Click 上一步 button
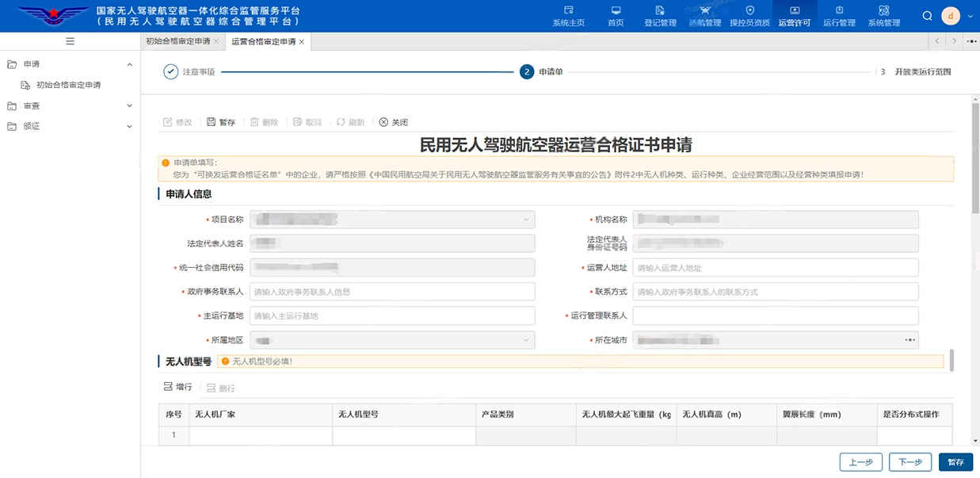980x478 pixels. coord(861,462)
